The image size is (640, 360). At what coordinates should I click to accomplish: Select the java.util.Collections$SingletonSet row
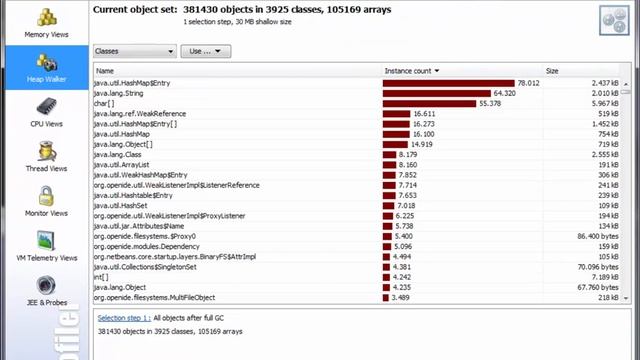(357, 267)
